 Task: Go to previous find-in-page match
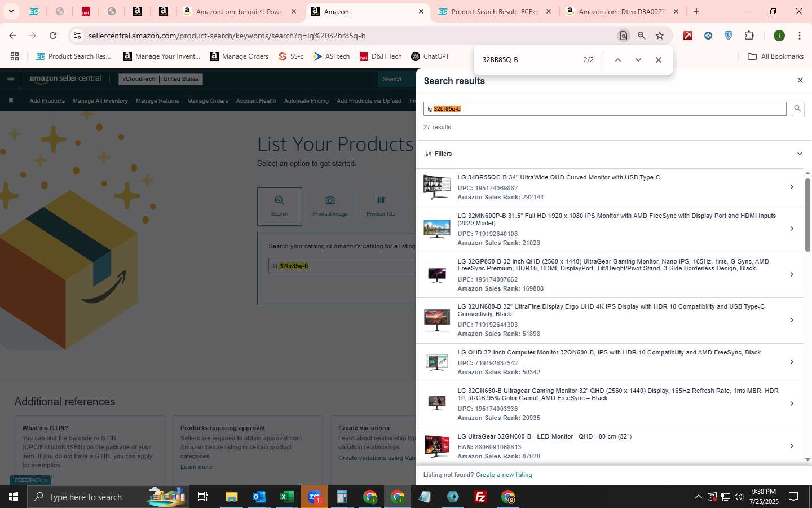(617, 60)
